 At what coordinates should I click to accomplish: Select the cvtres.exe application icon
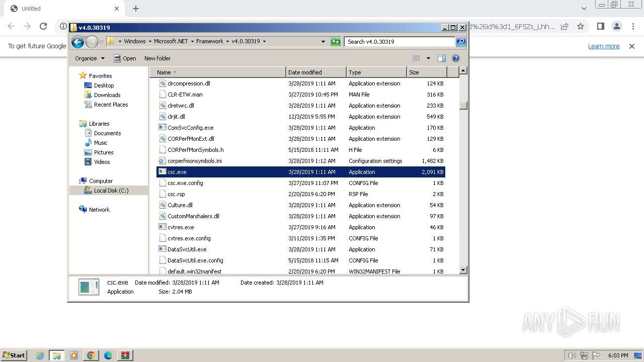(x=163, y=227)
